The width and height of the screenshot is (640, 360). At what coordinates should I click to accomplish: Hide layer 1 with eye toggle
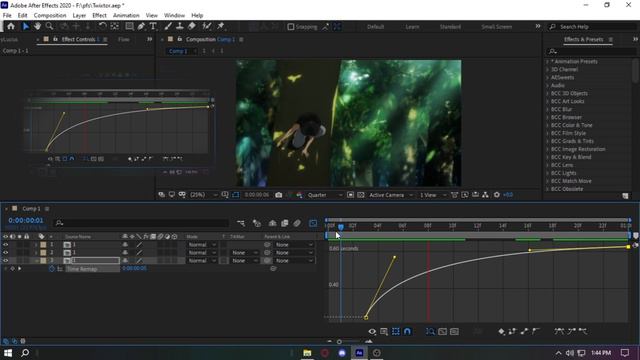[x=5, y=244]
